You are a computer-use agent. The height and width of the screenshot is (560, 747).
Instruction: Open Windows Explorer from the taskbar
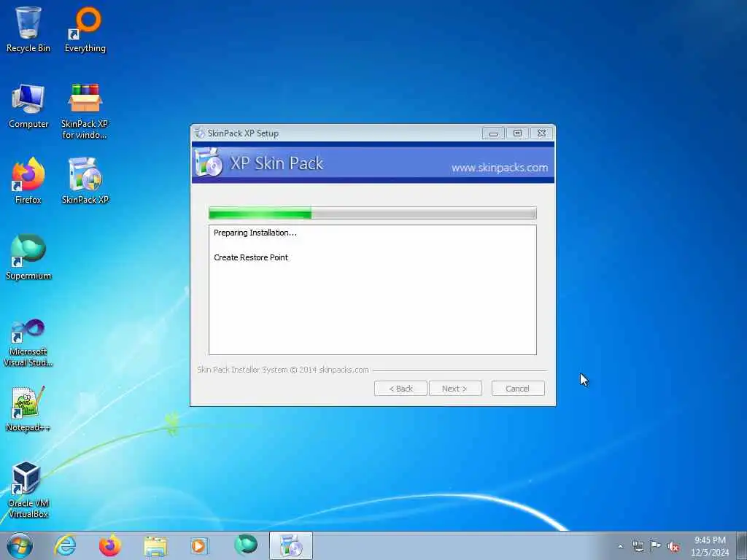(155, 545)
